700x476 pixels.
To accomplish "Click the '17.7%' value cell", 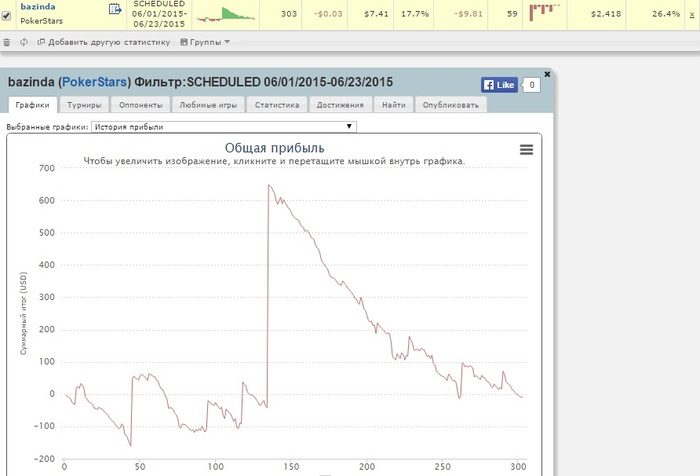I will (415, 14).
